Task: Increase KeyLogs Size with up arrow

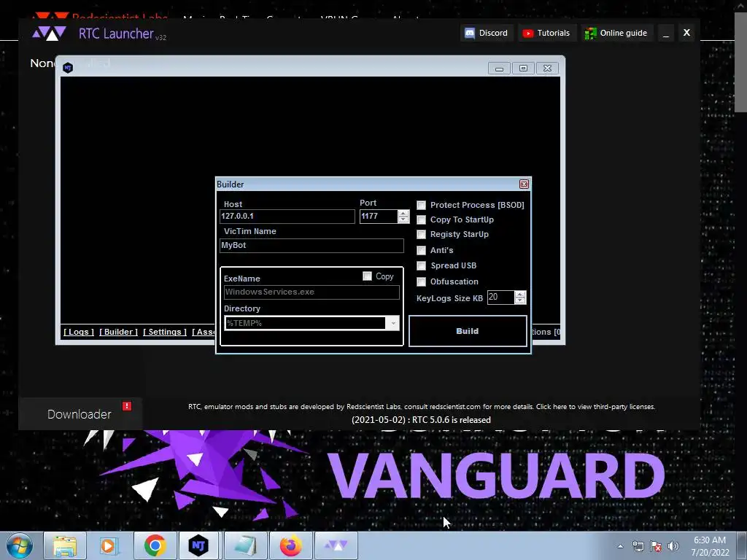Action: [x=520, y=294]
